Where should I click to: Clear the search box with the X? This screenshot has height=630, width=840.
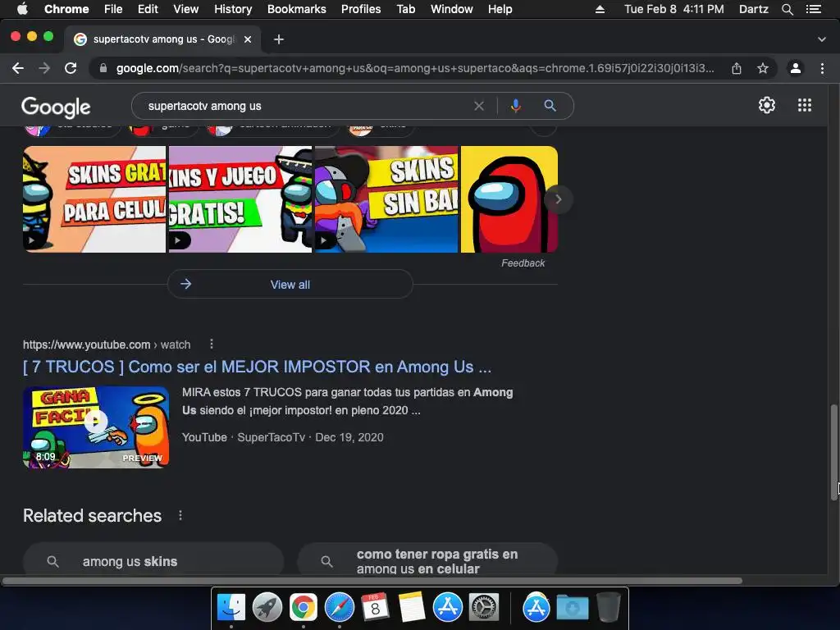[x=479, y=106]
